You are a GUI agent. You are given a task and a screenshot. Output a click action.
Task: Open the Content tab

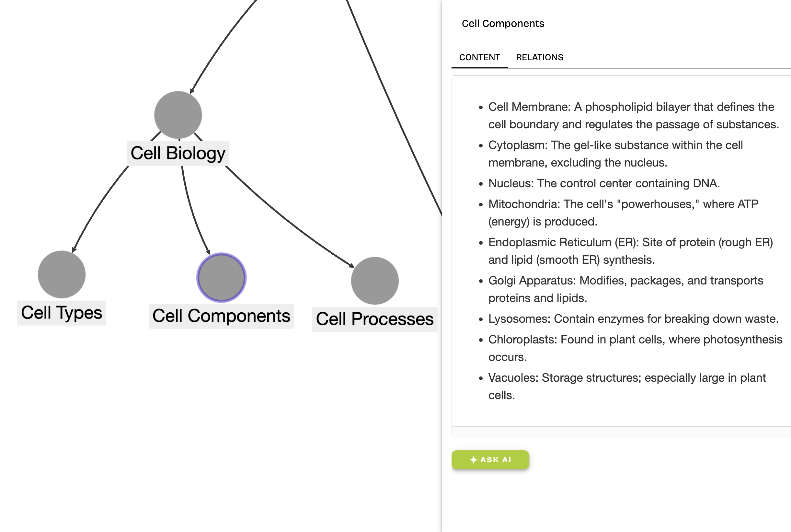click(480, 57)
